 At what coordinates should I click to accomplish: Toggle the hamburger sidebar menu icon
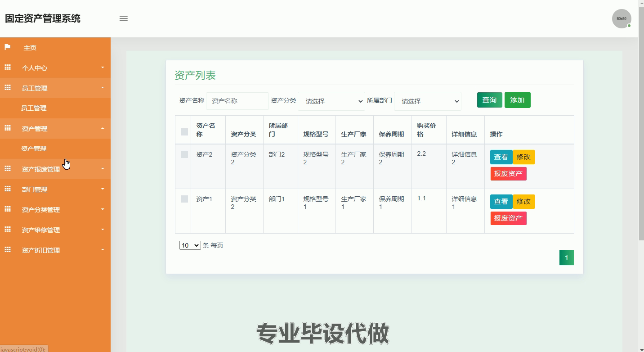(x=123, y=18)
